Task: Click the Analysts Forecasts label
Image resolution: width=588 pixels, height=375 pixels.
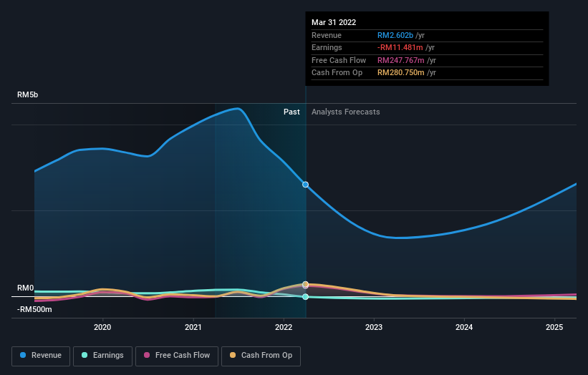Action: 346,112
